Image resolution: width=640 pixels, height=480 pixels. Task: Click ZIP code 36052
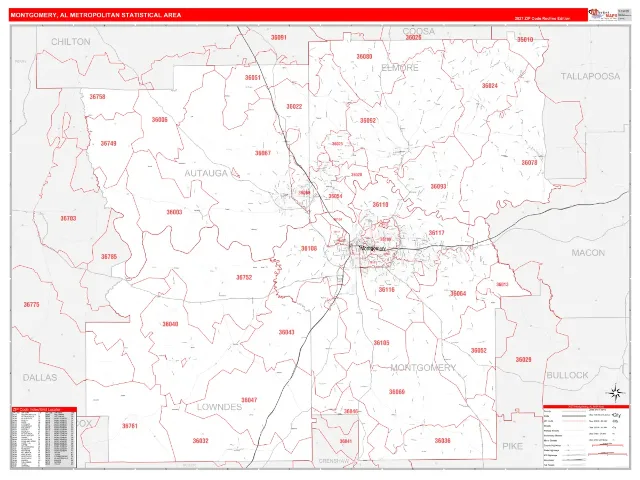479,351
